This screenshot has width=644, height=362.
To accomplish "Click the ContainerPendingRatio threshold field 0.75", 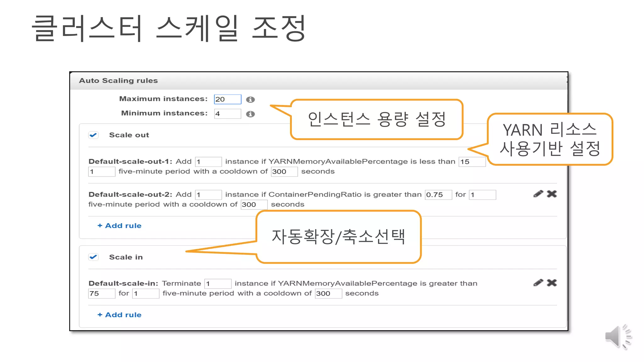I will point(438,195).
